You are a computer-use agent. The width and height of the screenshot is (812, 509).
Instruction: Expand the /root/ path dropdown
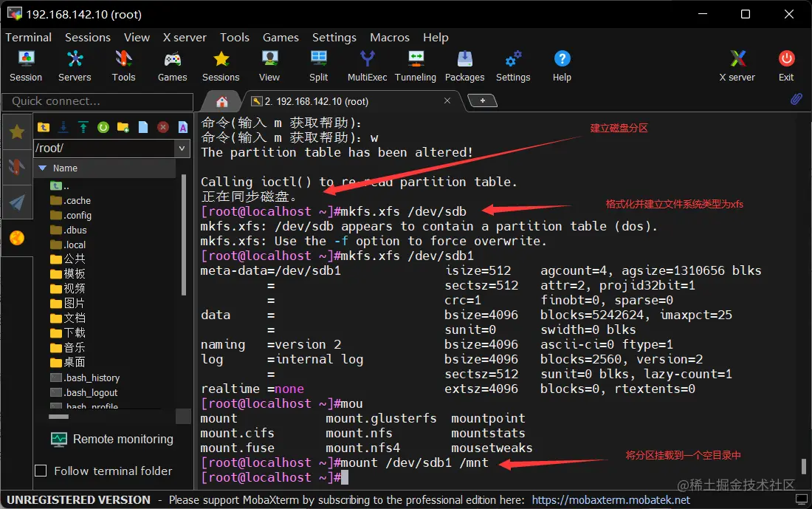click(x=182, y=148)
